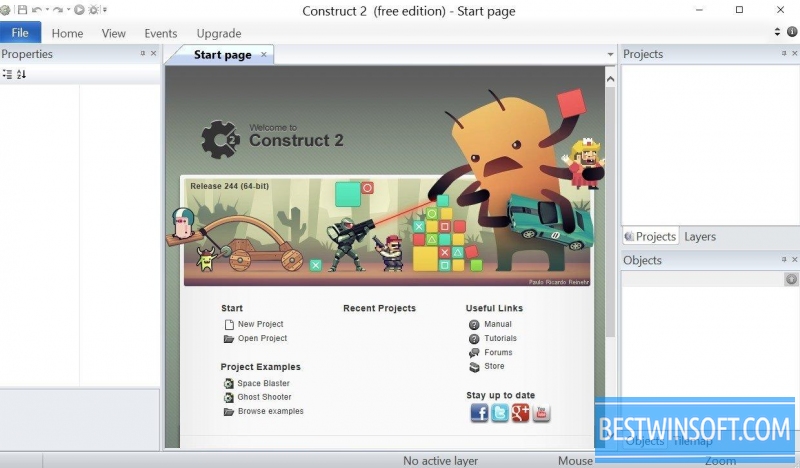Click the New Project document icon
The image size is (800, 468).
[230, 324]
